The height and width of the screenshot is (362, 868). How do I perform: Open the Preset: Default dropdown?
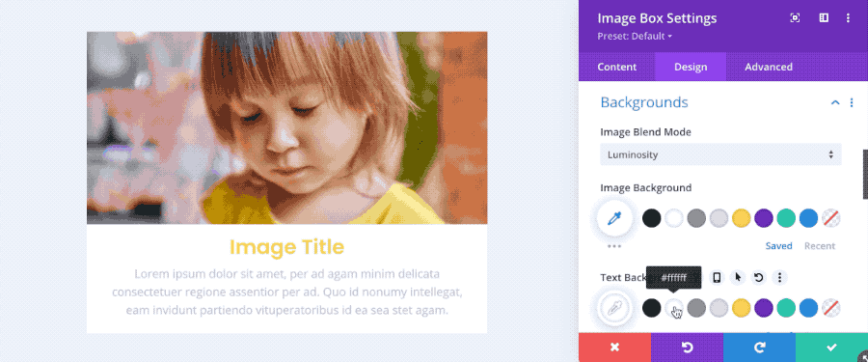(x=635, y=37)
